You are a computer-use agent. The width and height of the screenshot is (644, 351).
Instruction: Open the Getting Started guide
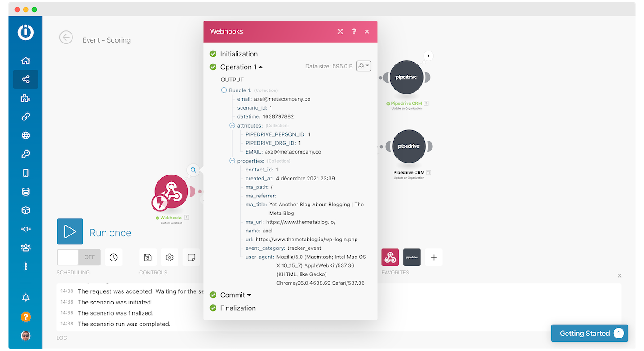point(589,333)
